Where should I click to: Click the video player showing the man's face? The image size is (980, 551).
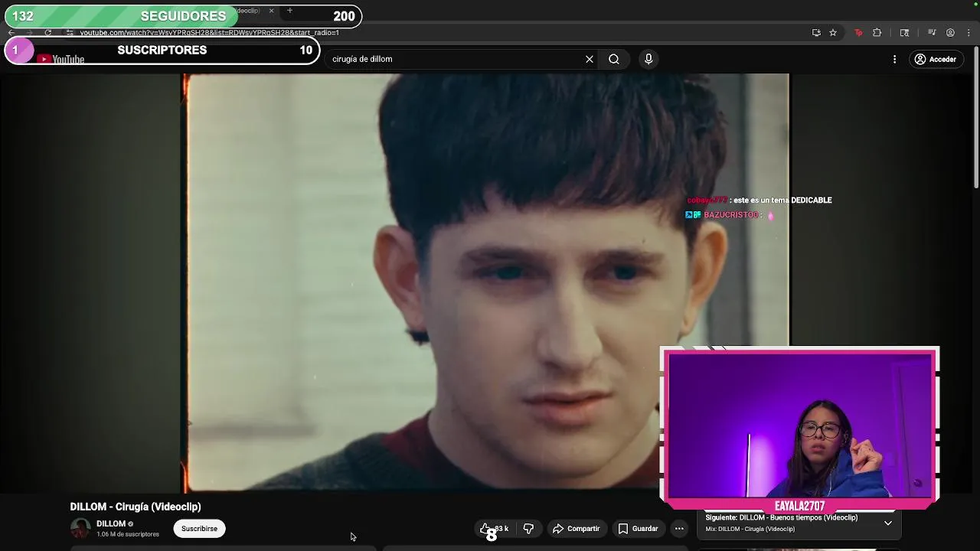pos(485,283)
